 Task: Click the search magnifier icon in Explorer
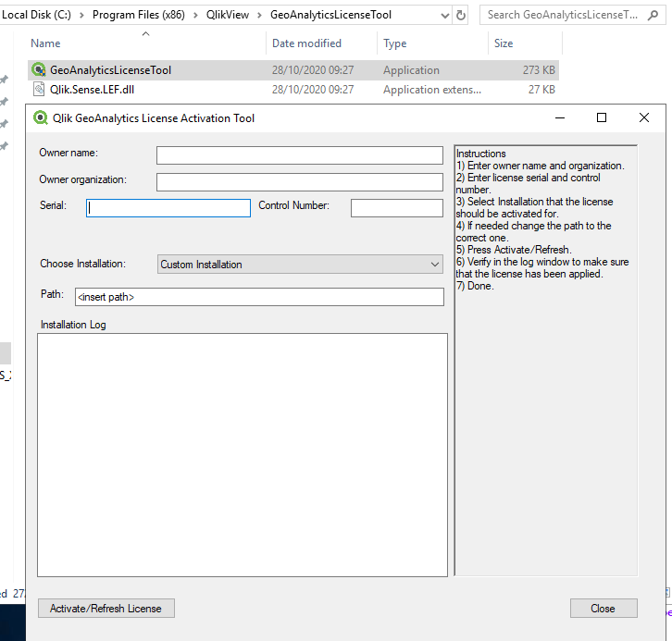653,16
